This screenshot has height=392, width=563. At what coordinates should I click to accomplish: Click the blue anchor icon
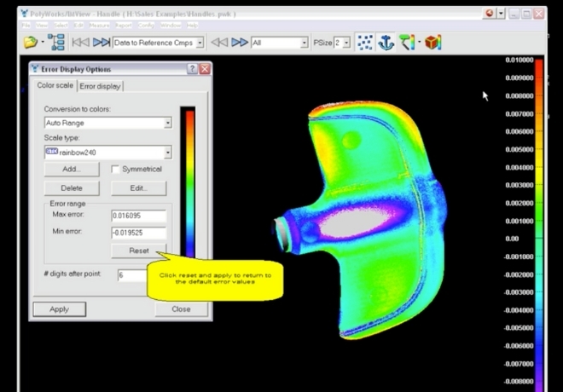tap(386, 43)
